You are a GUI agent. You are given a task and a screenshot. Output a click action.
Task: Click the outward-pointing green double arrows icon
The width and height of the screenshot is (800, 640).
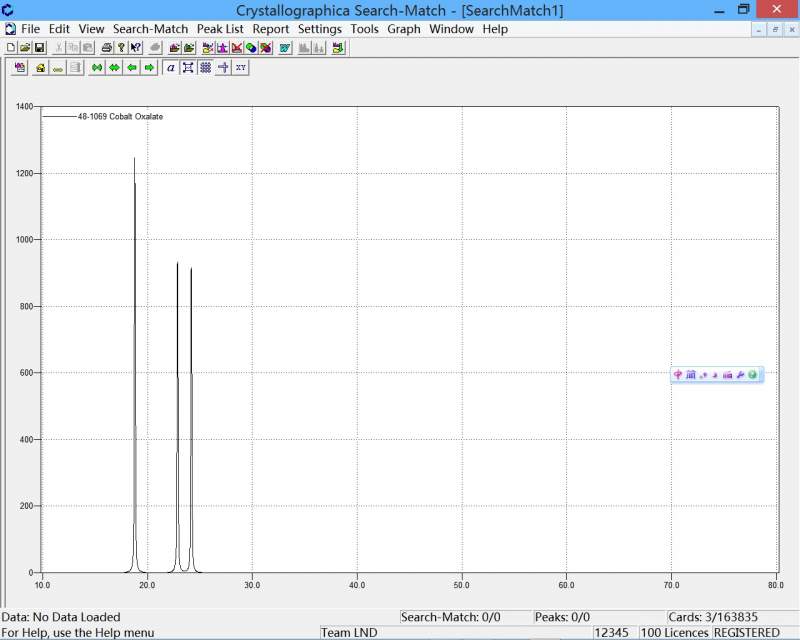pos(114,67)
